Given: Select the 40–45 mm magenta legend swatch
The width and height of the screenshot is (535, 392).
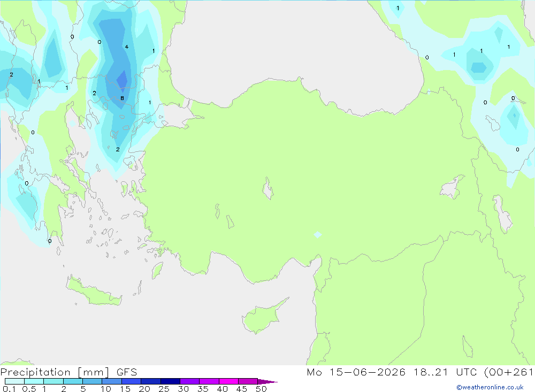Looking at the screenshot, I should click(228, 381).
